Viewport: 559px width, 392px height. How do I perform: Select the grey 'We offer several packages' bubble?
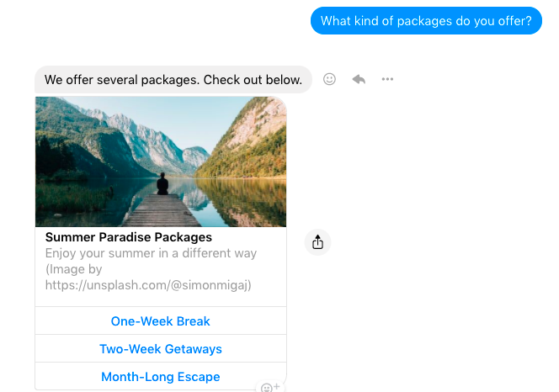173,79
